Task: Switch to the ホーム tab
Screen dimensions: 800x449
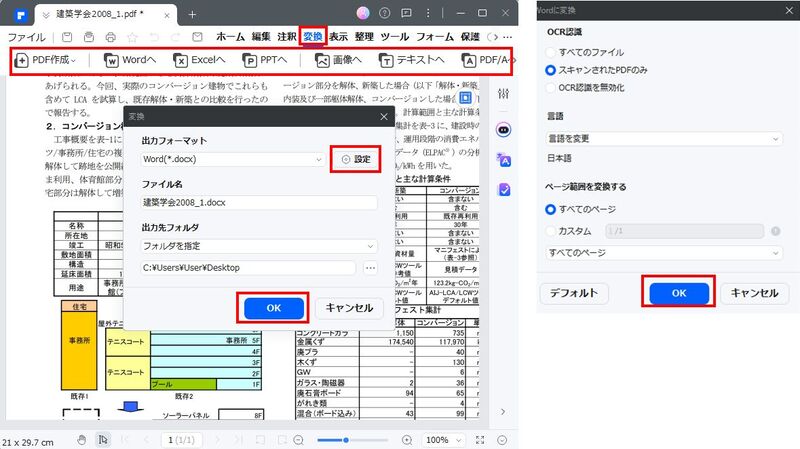Action: click(x=230, y=37)
